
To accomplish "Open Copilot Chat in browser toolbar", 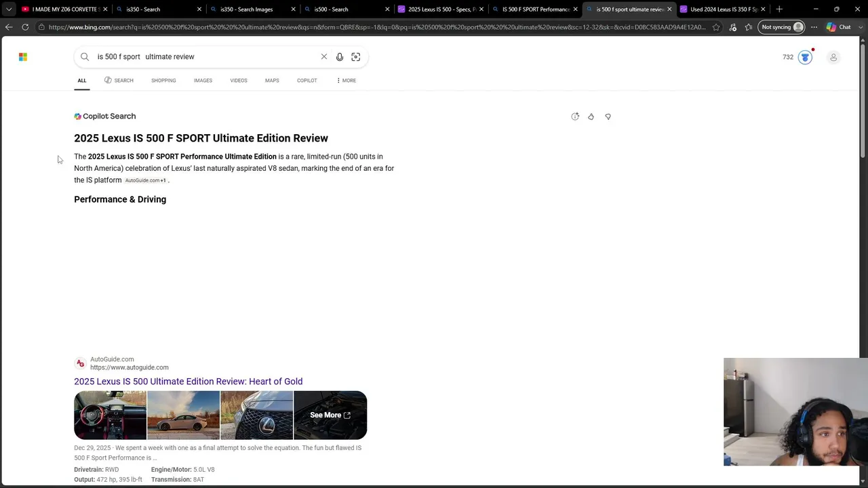I will [839, 27].
